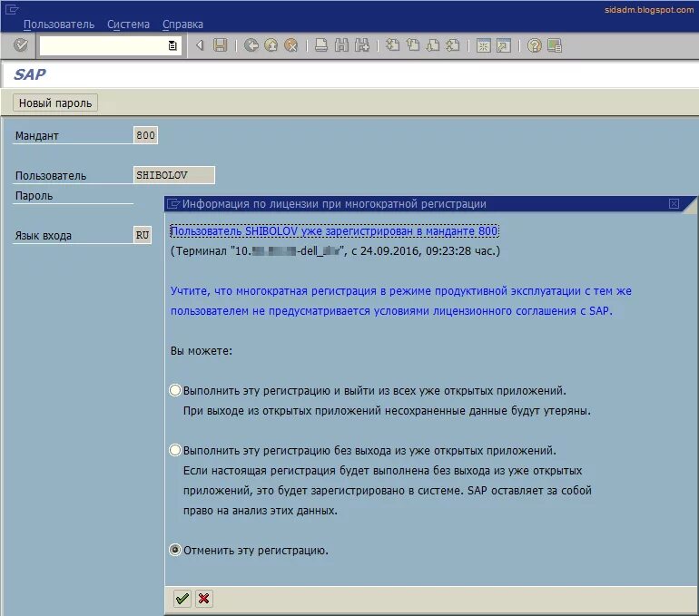This screenshot has width=699, height=616.
Task: Click the Язык входа field with RU
Action: tap(143, 235)
